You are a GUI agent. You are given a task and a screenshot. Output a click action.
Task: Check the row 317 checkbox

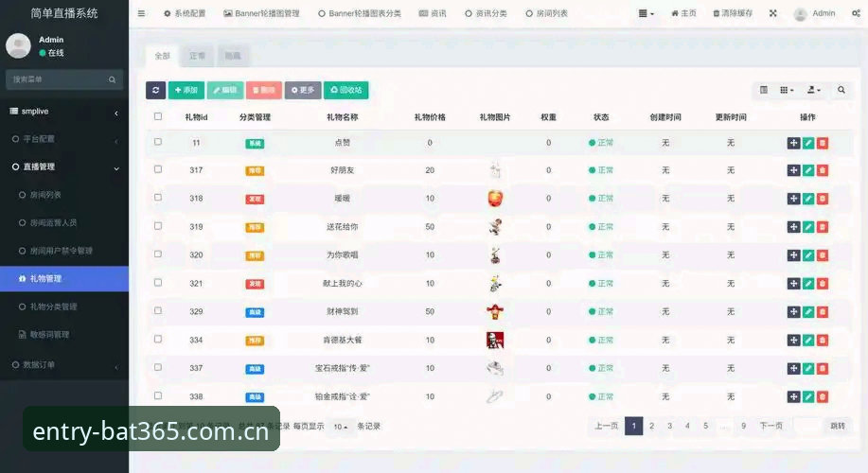[x=158, y=168]
